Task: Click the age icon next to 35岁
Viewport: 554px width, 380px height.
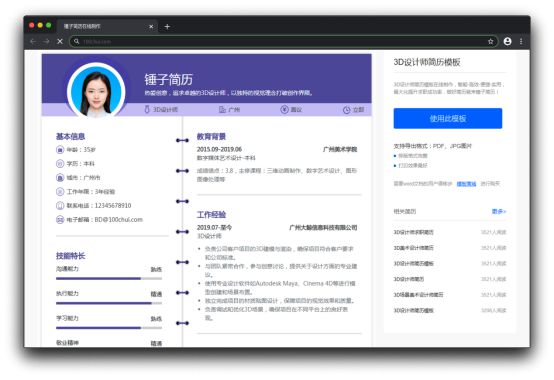Action: tap(60, 150)
